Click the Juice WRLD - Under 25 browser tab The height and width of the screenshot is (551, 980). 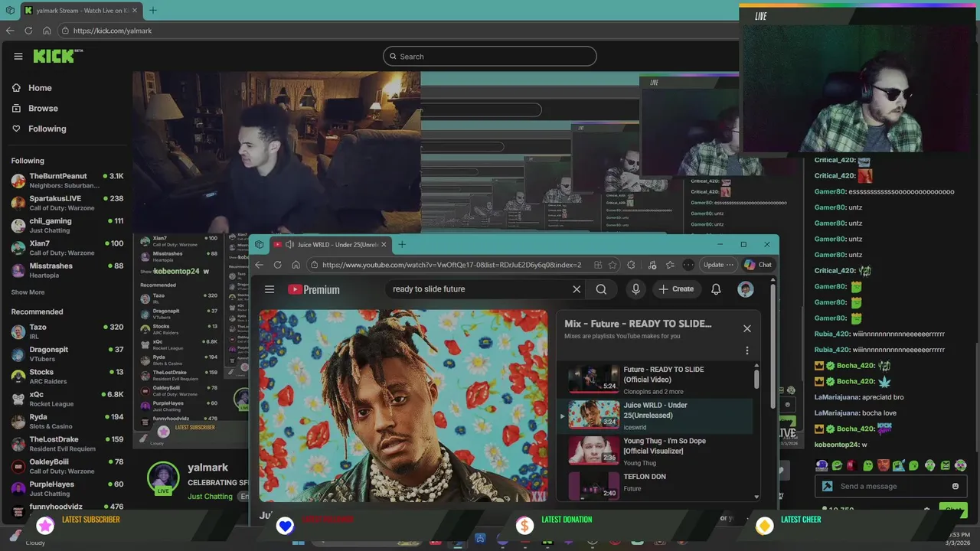[x=329, y=244]
